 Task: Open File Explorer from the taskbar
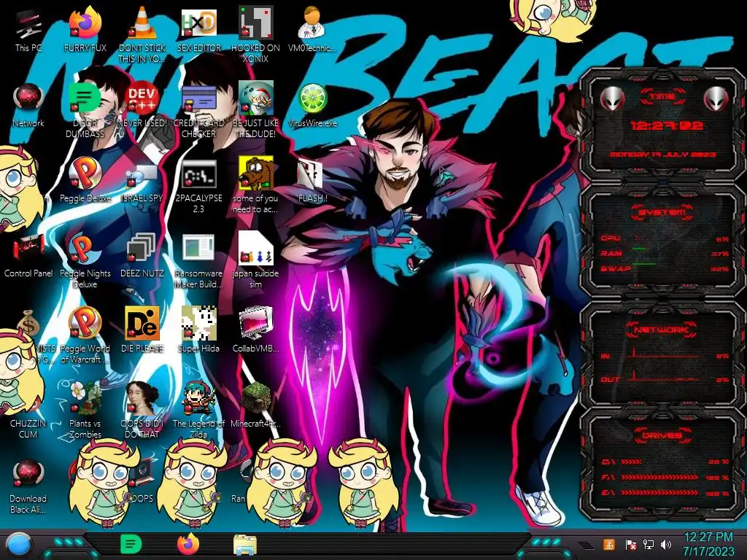[245, 545]
